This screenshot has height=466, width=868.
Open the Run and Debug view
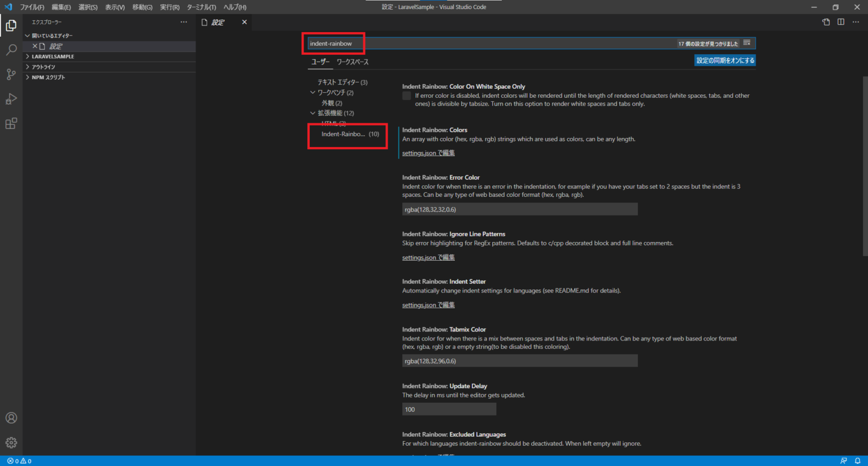pos(11,99)
